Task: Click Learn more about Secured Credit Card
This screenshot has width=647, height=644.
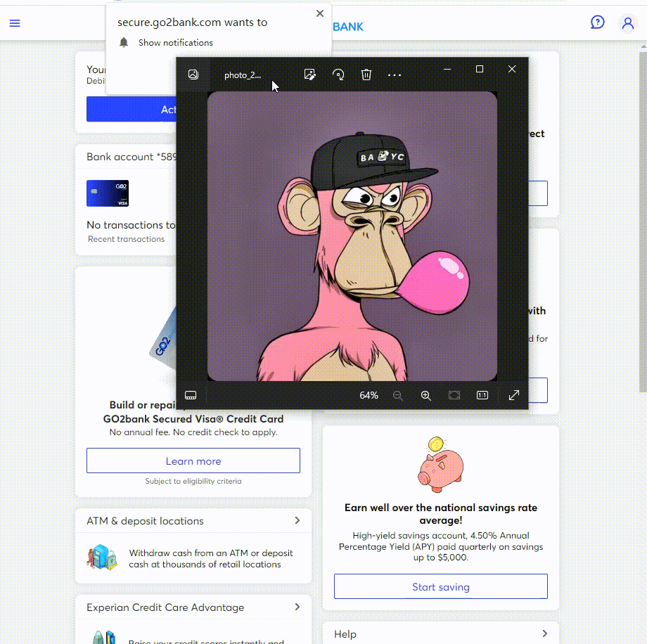Action: (x=193, y=461)
